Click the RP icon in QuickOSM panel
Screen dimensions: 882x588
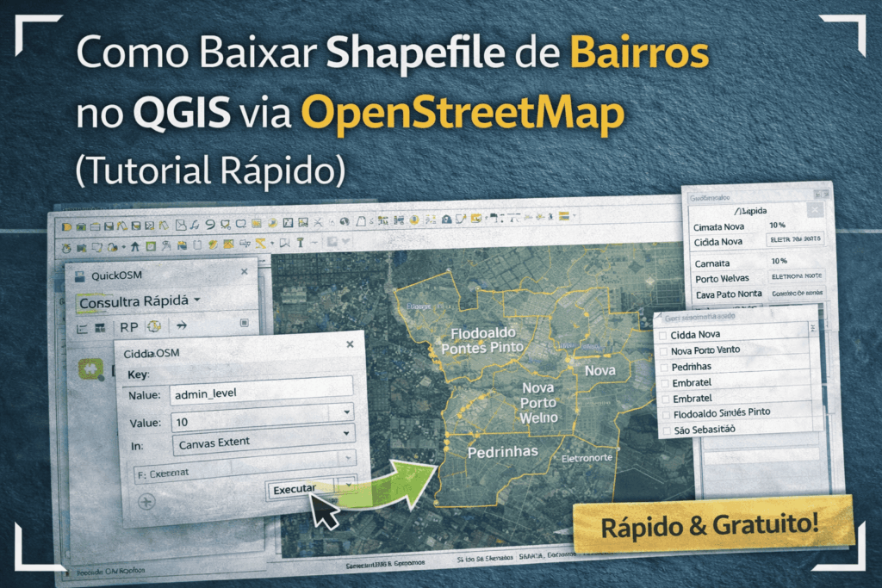[x=129, y=326]
